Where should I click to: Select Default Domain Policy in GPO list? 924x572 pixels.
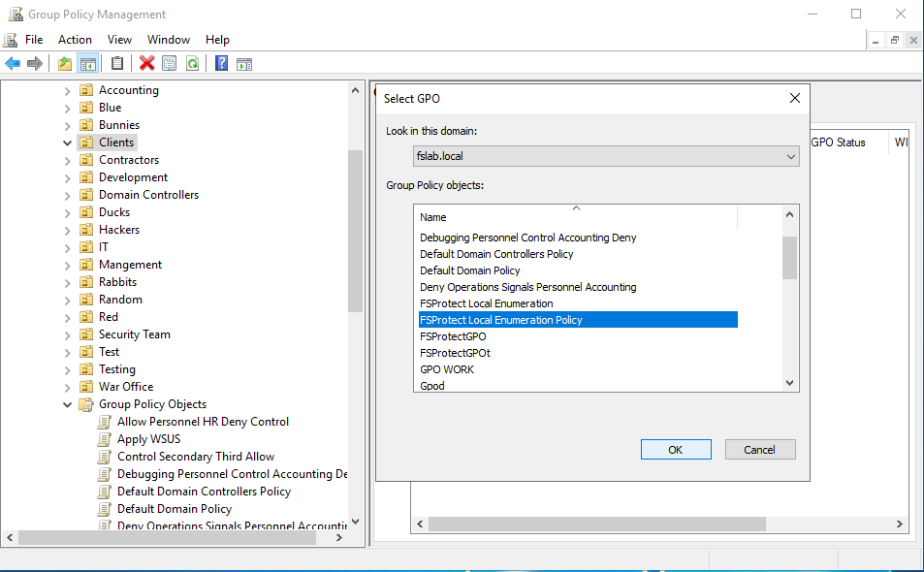(469, 270)
